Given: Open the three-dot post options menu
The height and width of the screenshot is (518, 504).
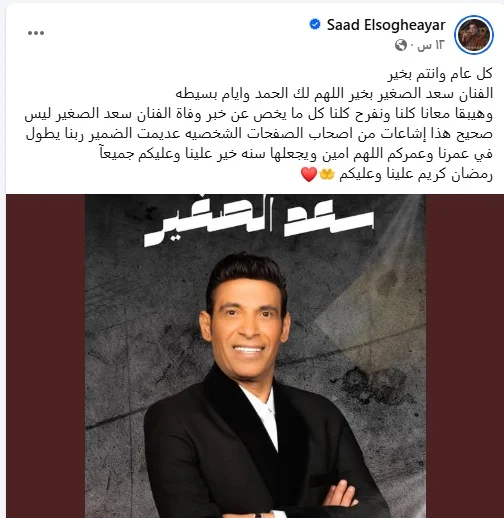Looking at the screenshot, I should tap(36, 33).
